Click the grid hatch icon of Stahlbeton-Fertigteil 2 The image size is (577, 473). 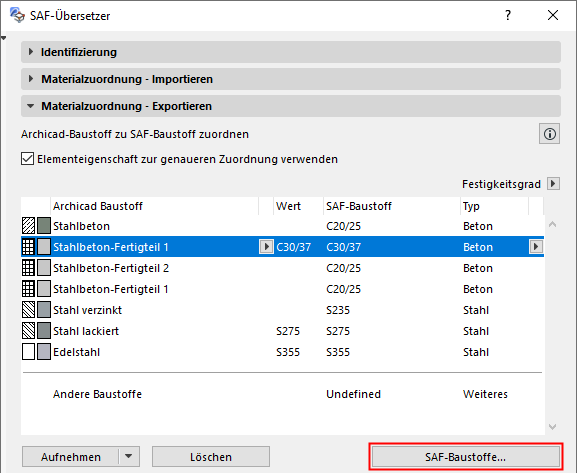coord(28,268)
